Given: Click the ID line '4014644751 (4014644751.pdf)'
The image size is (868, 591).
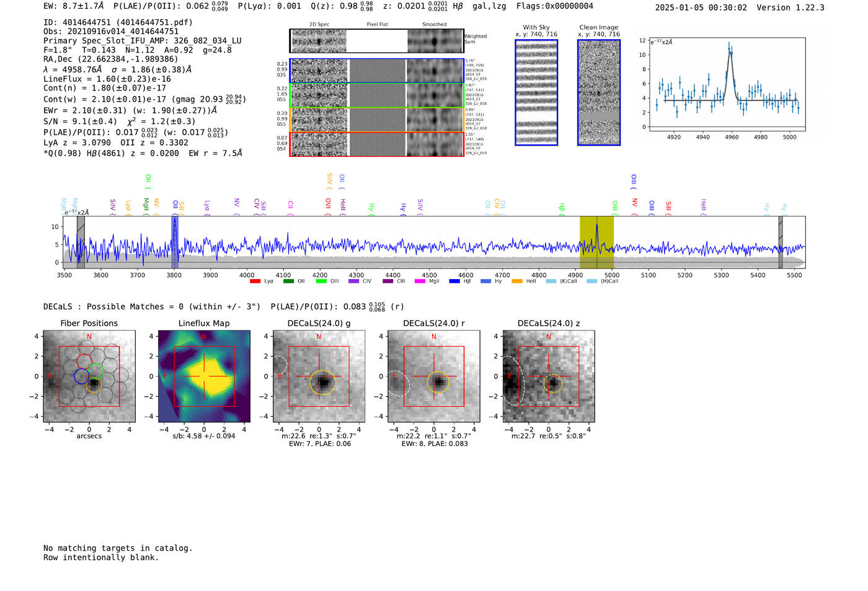Looking at the screenshot, I should click(x=118, y=22).
